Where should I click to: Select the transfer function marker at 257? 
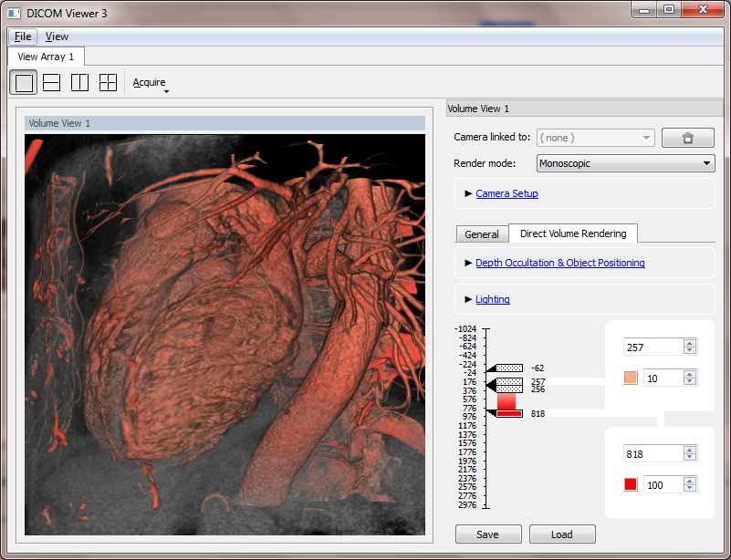[x=508, y=381]
